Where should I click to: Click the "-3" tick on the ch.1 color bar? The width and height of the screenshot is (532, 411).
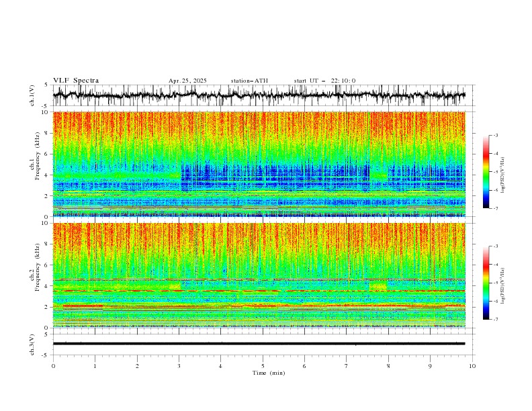(x=495, y=135)
